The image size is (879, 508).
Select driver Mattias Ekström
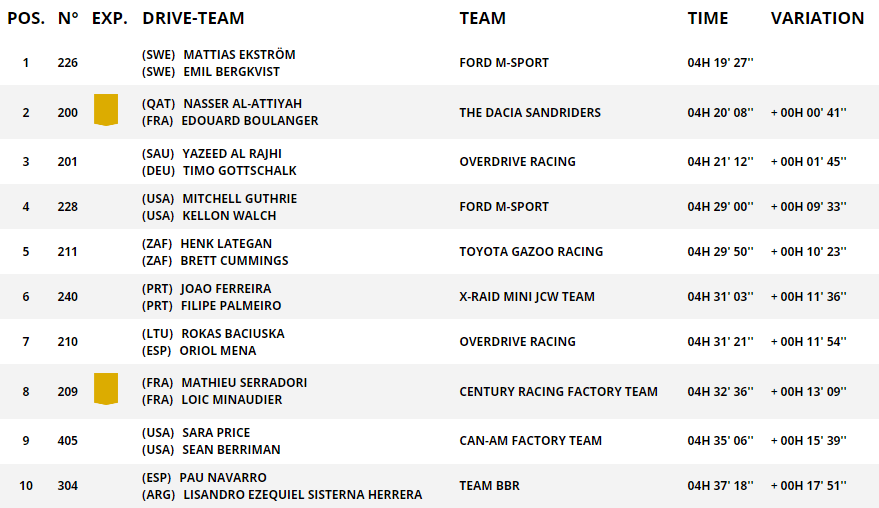(239, 55)
